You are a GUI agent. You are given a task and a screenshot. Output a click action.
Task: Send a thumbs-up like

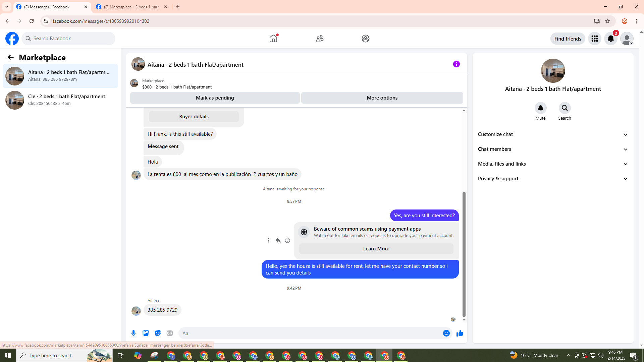[460, 333]
